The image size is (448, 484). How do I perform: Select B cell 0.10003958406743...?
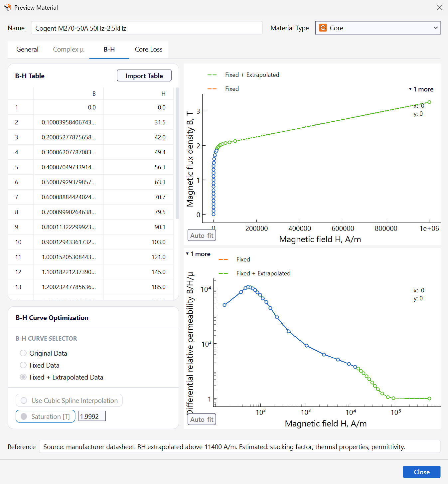pyautogui.click(x=69, y=122)
